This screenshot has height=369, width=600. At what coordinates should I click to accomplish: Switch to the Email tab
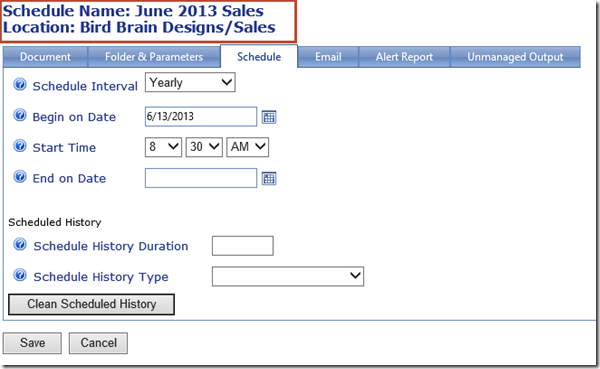click(328, 57)
